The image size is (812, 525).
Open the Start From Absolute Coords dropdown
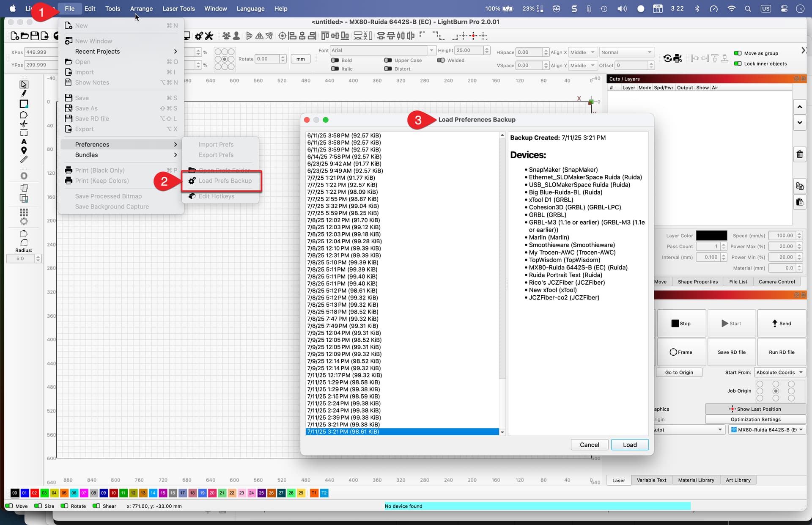click(780, 372)
